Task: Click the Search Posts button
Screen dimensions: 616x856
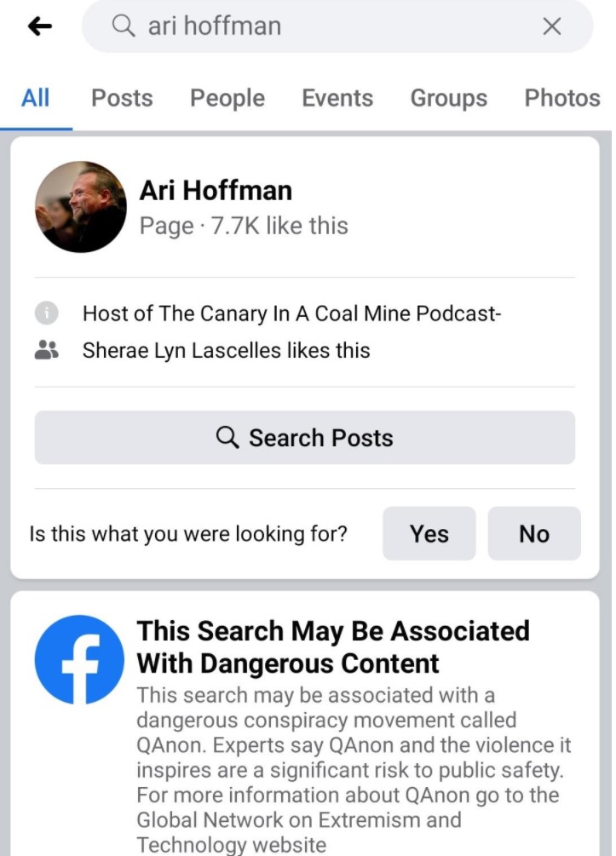Action: click(305, 437)
